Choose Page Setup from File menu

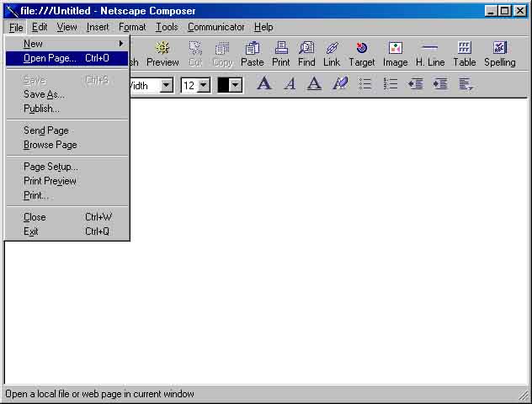[67, 167]
